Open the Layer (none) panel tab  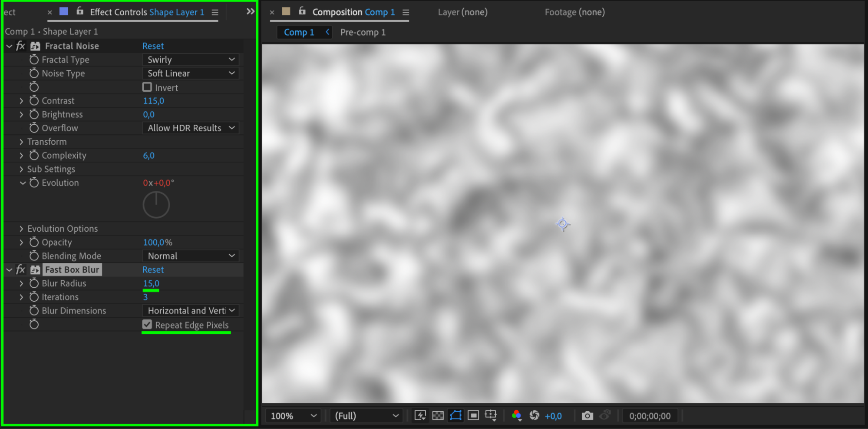(462, 12)
